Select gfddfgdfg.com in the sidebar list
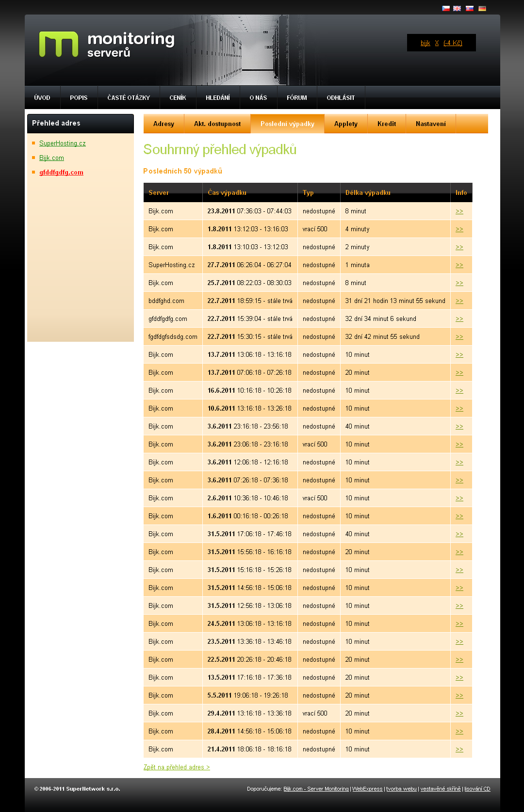This screenshot has width=524, height=812. click(x=61, y=173)
